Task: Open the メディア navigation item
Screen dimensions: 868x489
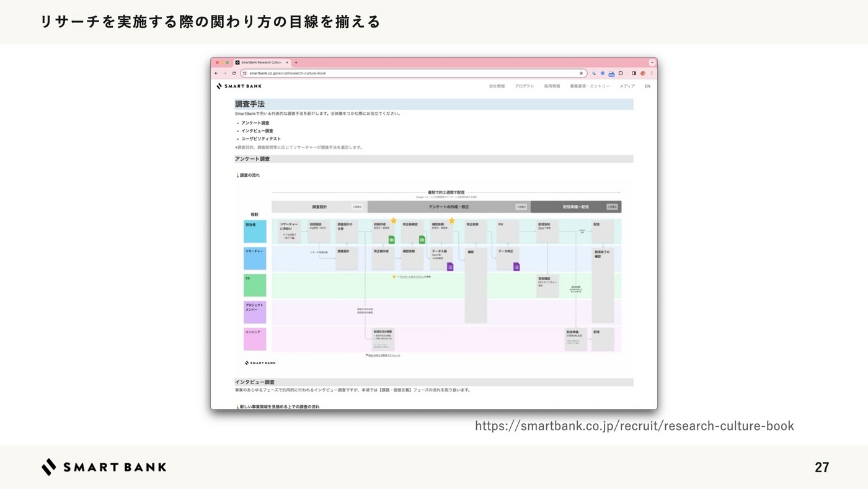Action: coord(627,86)
